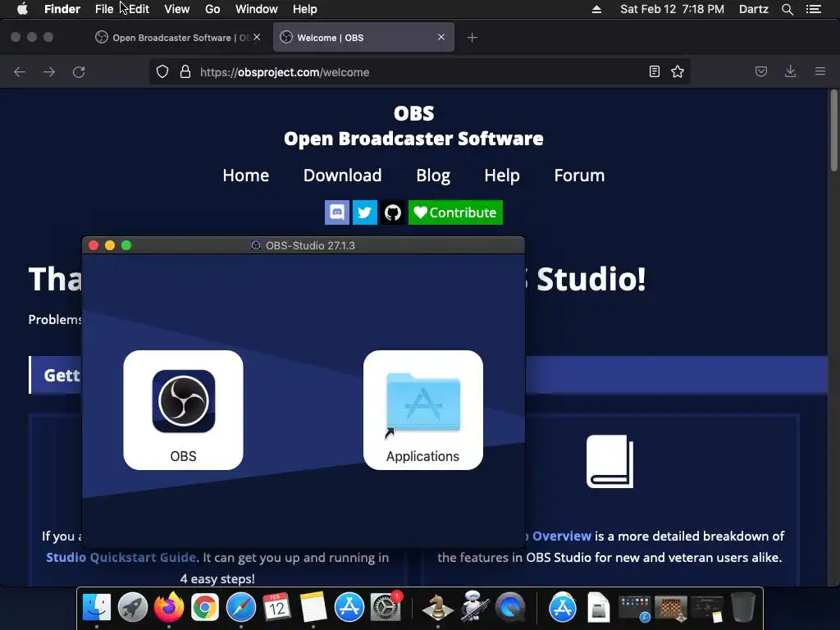This screenshot has width=840, height=630.
Task: Open Chess from the Dock
Action: tap(438, 607)
